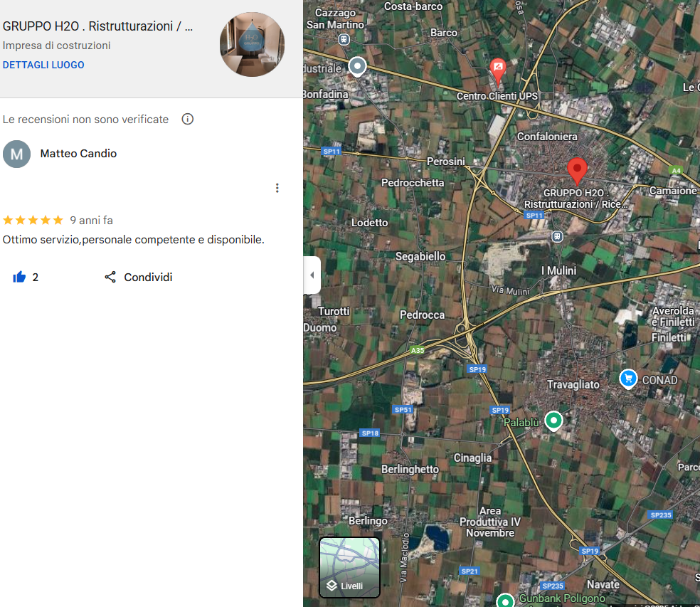Click the train station icon near Cazzago San Martino
The width and height of the screenshot is (700, 607).
coord(344,40)
